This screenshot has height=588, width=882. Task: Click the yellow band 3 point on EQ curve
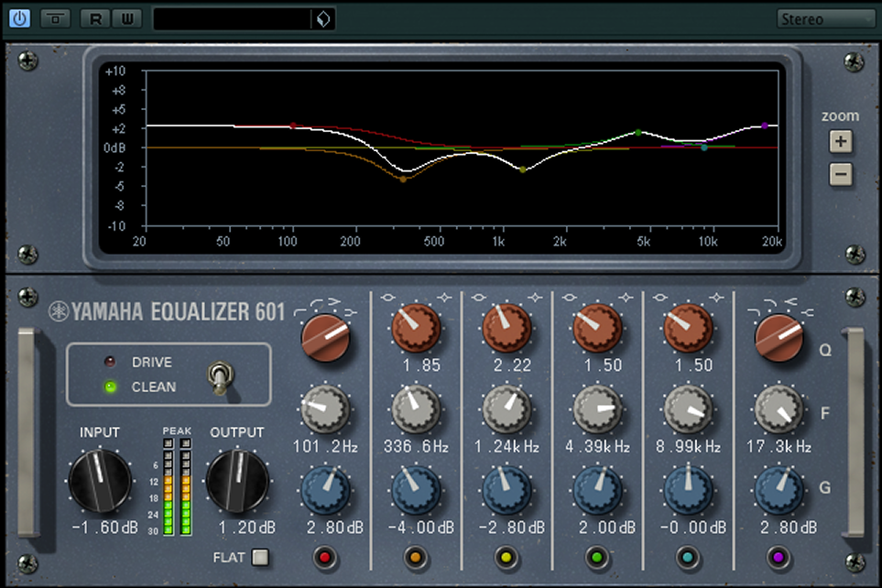click(x=523, y=169)
